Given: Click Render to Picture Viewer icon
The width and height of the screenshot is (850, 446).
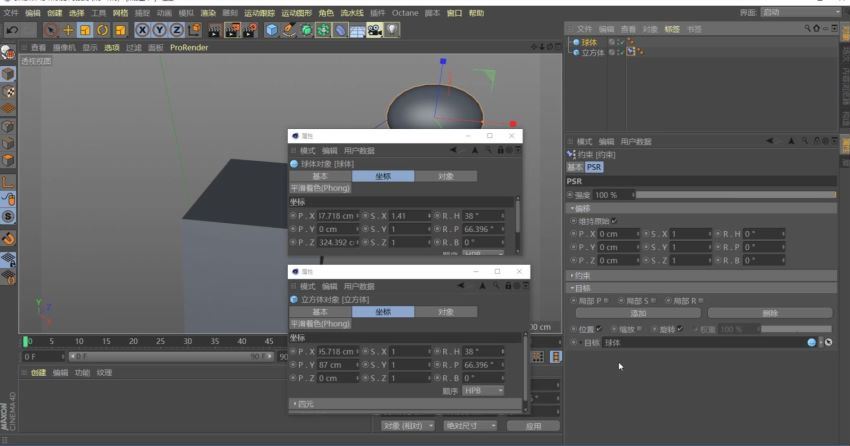Looking at the screenshot, I should coord(232,30).
